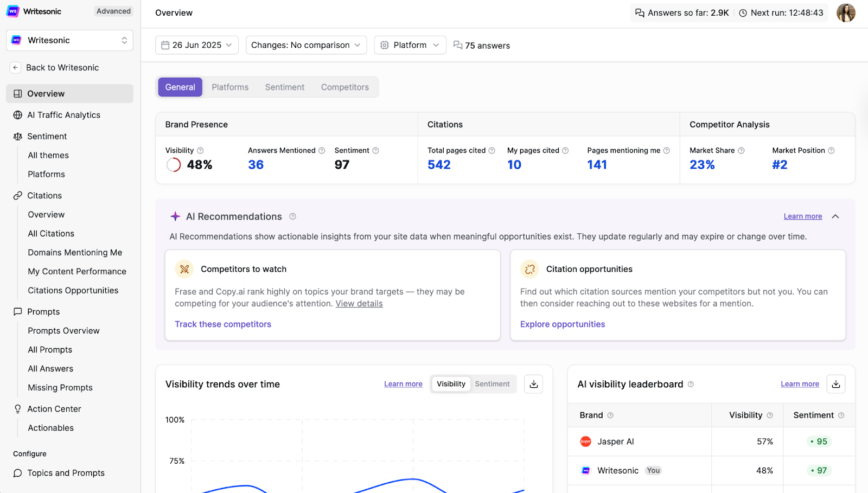
Task: Open Overview in the sidebar
Action: pyautogui.click(x=69, y=94)
